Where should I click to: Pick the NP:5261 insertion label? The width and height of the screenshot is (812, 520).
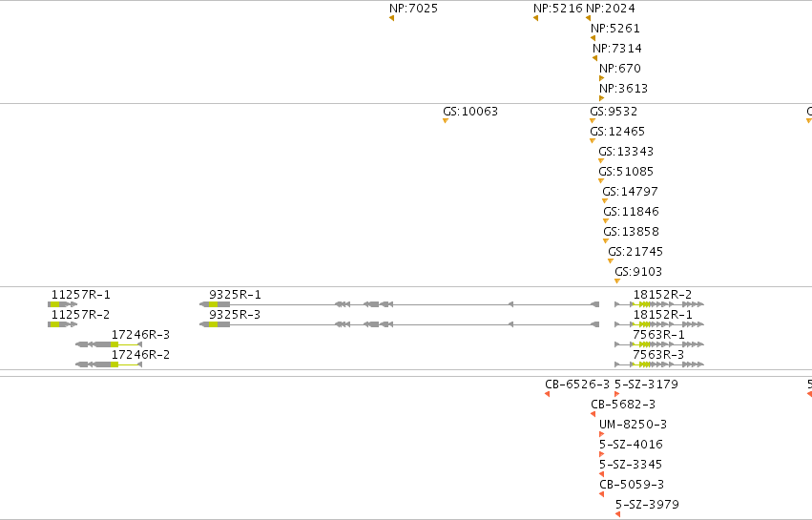[x=615, y=29]
